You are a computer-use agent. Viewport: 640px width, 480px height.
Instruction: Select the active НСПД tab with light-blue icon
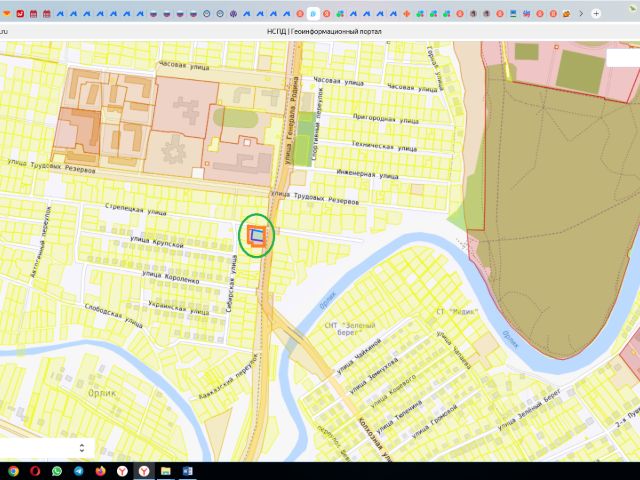(x=313, y=13)
